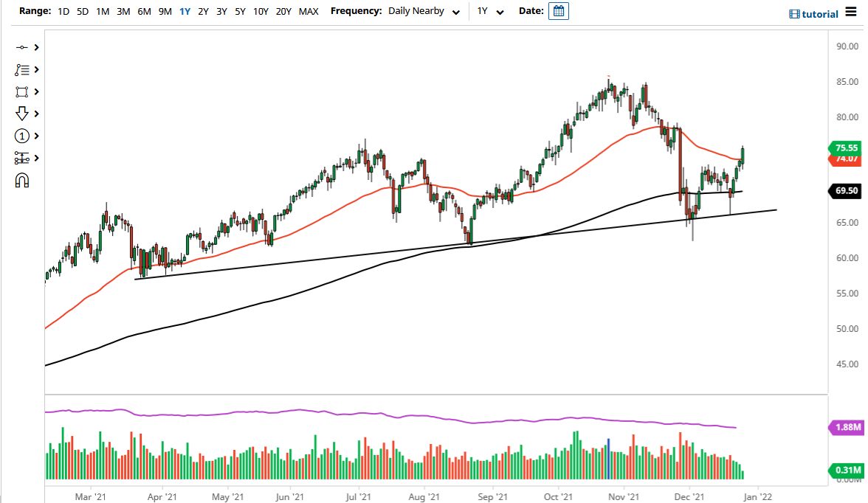Click the 5D range option
The width and height of the screenshot is (868, 503).
point(82,11)
